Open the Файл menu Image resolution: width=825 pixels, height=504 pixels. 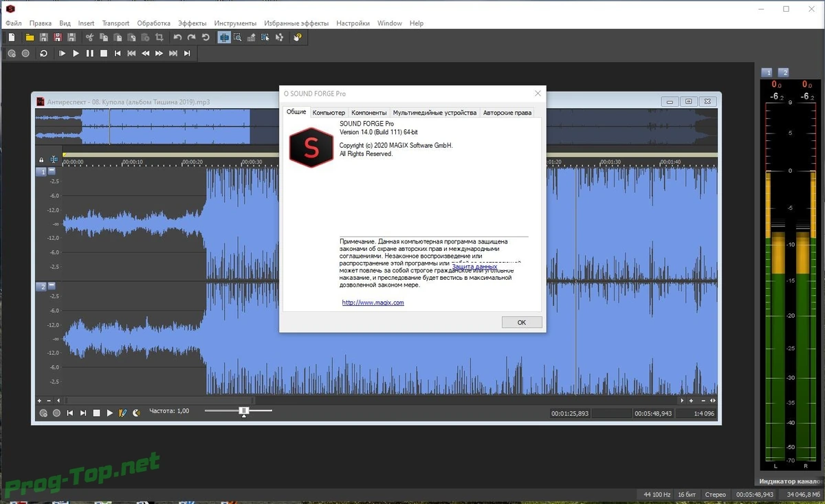[x=13, y=23]
